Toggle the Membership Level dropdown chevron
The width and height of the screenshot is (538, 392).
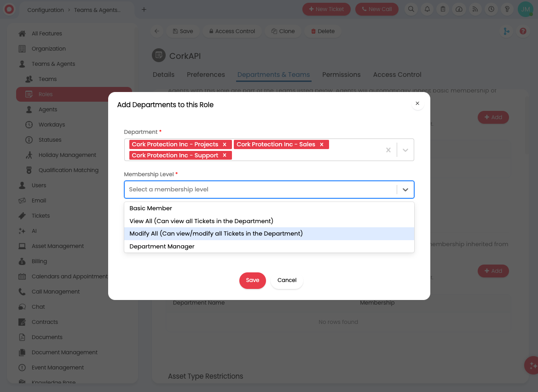[405, 190]
